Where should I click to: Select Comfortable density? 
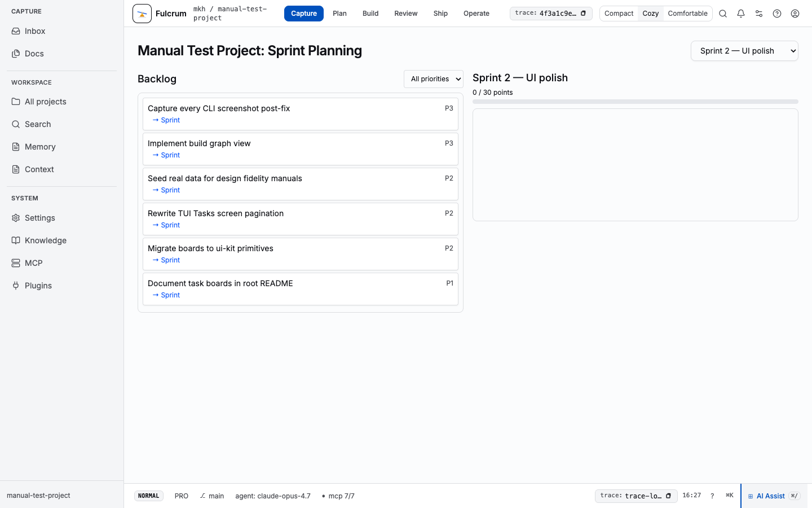687,14
